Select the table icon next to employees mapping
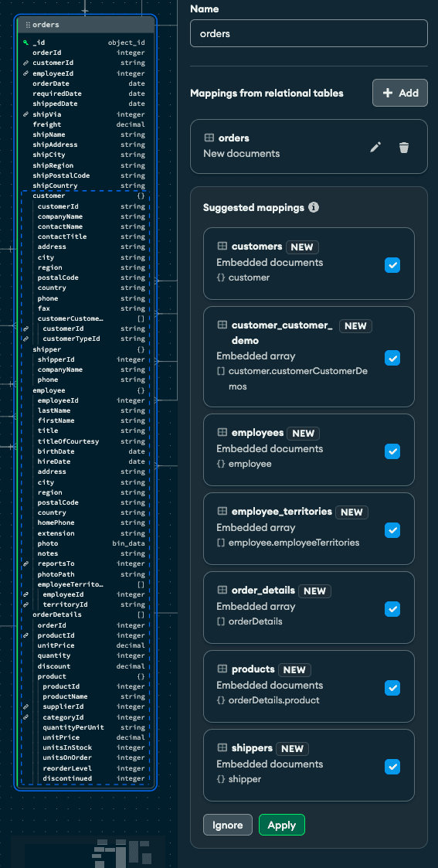 [222, 432]
